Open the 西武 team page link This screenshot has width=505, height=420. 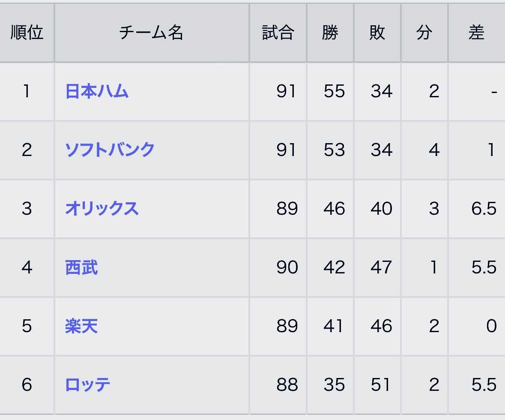point(81,267)
